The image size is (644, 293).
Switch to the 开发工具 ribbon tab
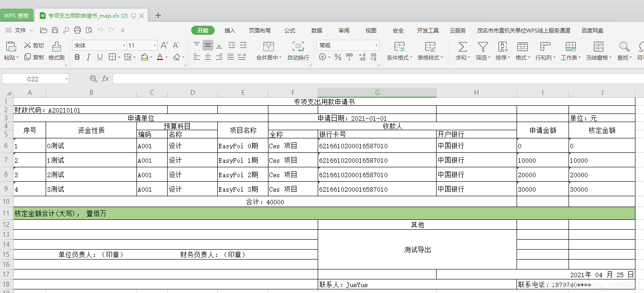(428, 30)
